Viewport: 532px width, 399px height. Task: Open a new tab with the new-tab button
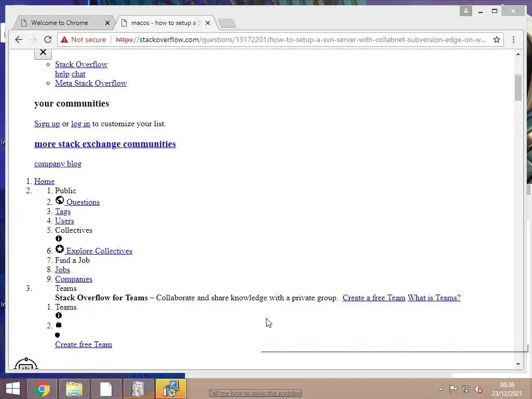click(x=227, y=23)
